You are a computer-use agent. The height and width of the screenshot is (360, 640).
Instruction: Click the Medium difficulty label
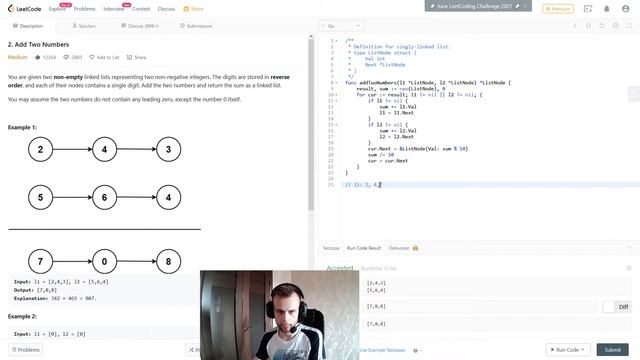click(18, 57)
